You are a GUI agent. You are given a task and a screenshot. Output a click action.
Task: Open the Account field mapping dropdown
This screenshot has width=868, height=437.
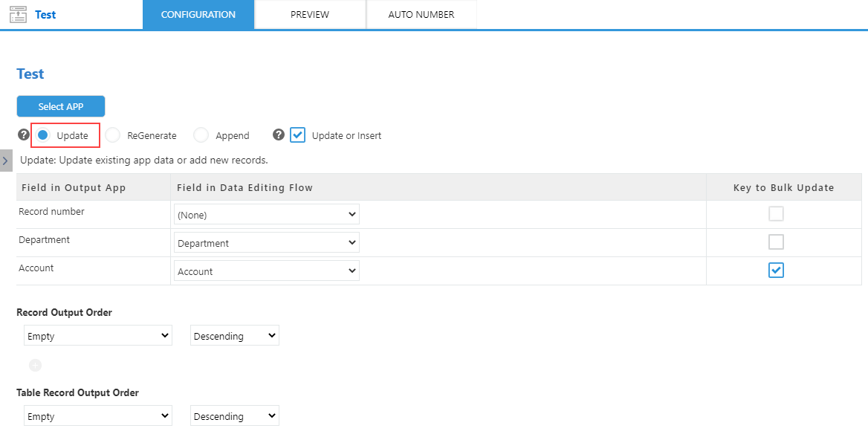point(266,271)
